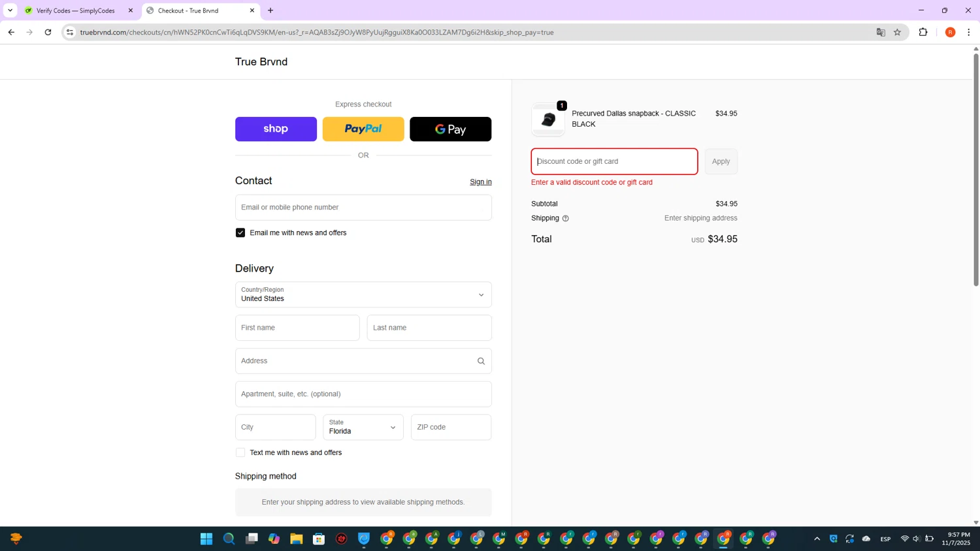
Task: Choose Google Pay express checkout
Action: (450, 129)
